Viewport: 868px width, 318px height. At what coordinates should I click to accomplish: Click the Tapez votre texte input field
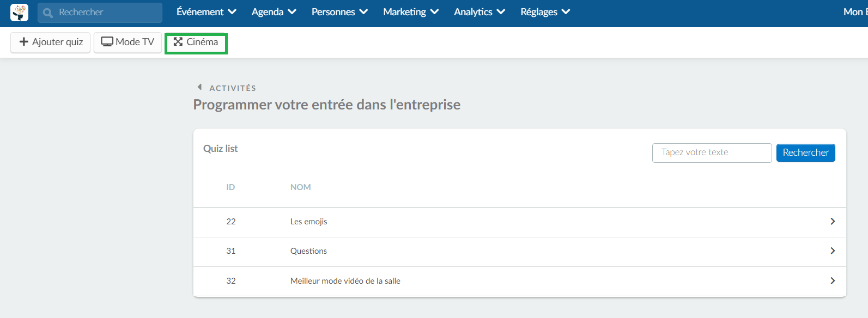pos(712,153)
